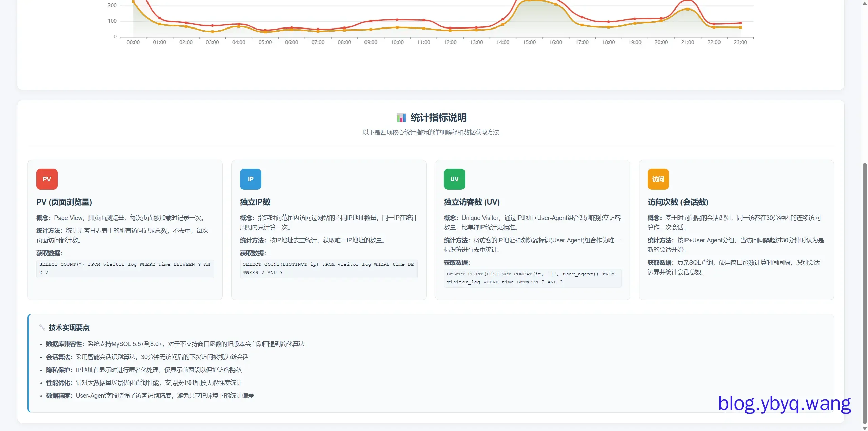This screenshot has height=431, width=868.
Task: Click the orange 访问 badge icon
Action: pos(658,179)
